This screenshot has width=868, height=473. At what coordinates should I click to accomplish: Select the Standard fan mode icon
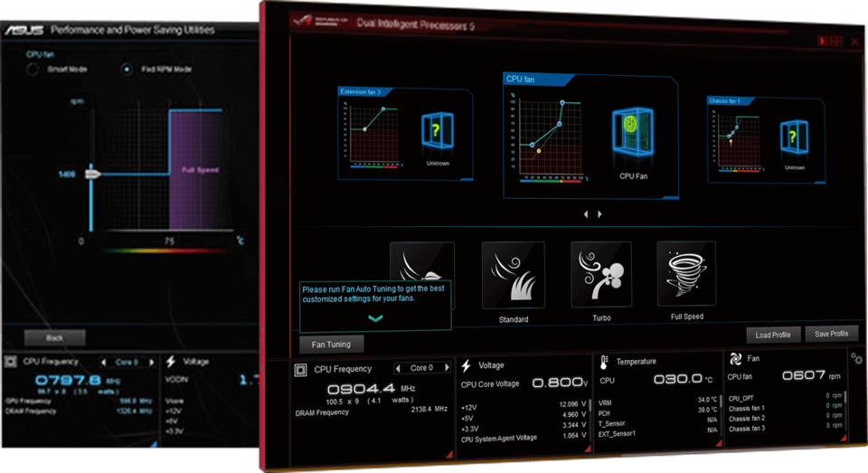tap(514, 275)
